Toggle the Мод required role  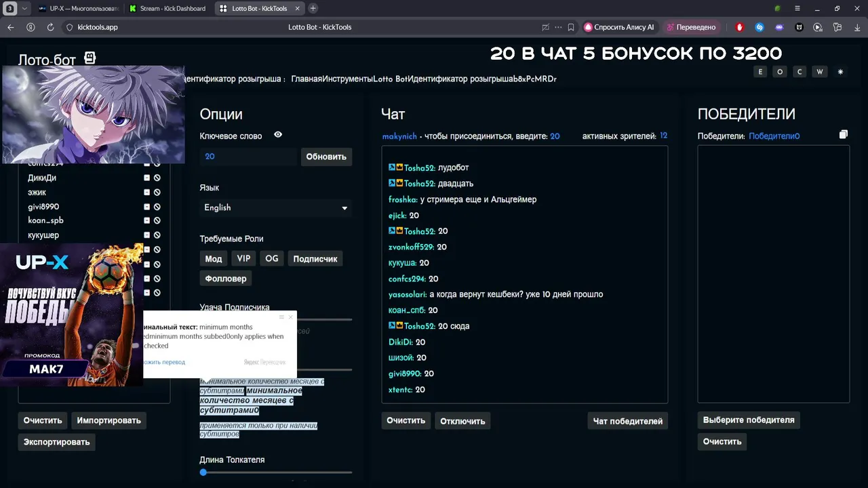214,259
